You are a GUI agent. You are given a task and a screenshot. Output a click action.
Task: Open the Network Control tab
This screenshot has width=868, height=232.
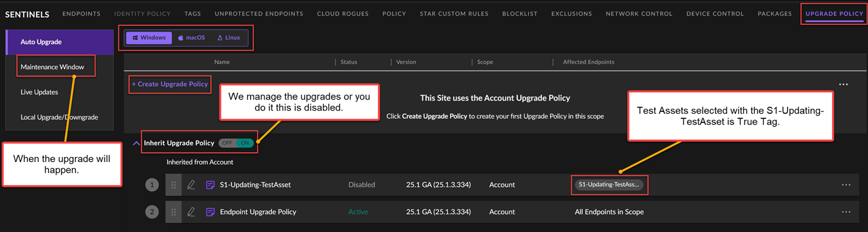(x=639, y=14)
